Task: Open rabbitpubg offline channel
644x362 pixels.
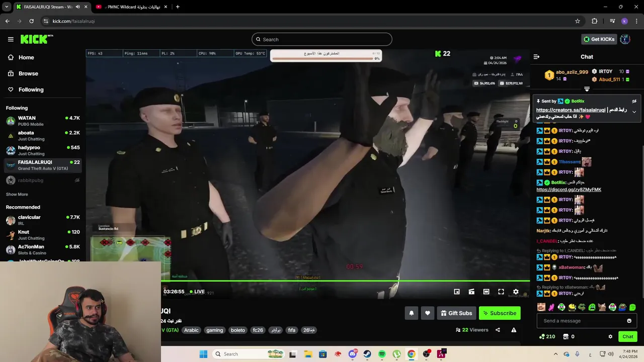Action: (43, 180)
